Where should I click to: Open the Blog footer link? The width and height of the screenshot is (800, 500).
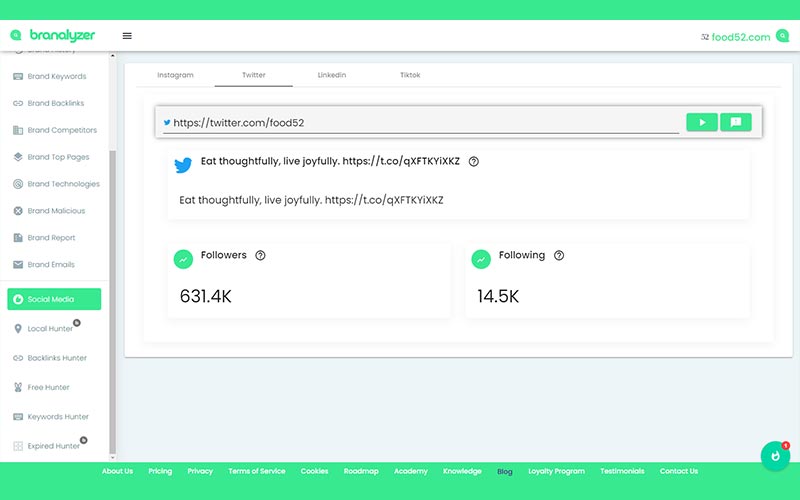pos(505,471)
